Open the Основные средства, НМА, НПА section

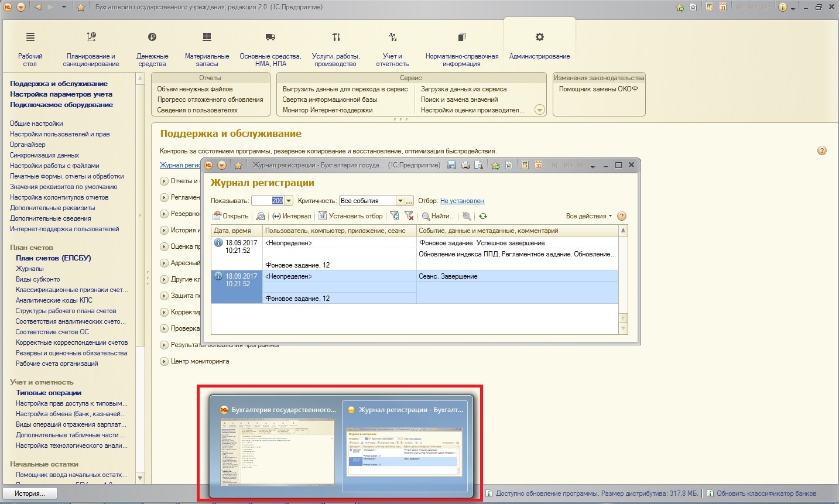point(270,49)
